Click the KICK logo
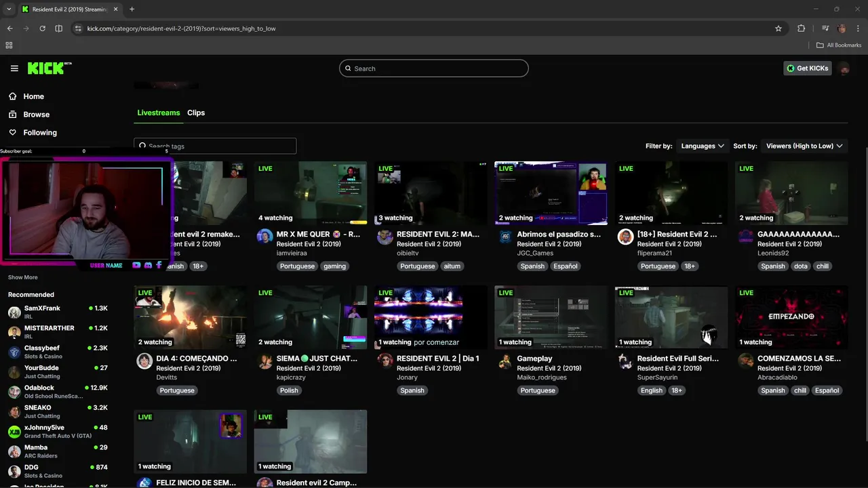 coord(49,68)
